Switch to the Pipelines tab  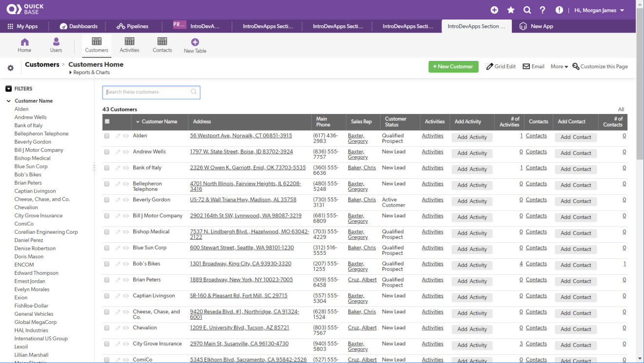point(132,26)
